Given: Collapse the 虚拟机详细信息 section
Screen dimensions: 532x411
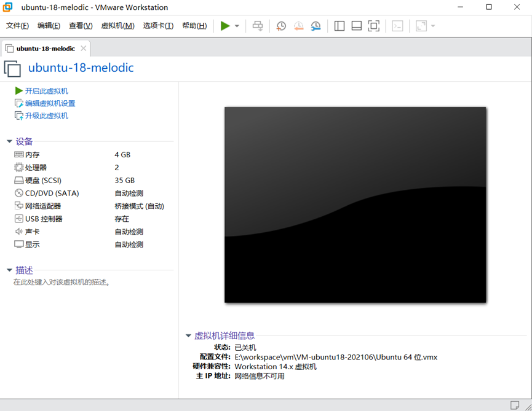Looking at the screenshot, I should 188,336.
